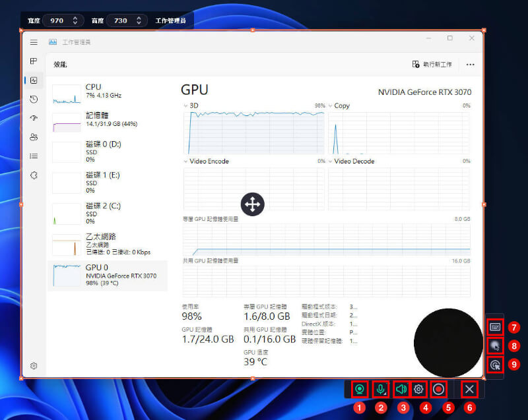Open Startup apps from the sidebar
This screenshot has height=420, width=528.
pyautogui.click(x=34, y=118)
